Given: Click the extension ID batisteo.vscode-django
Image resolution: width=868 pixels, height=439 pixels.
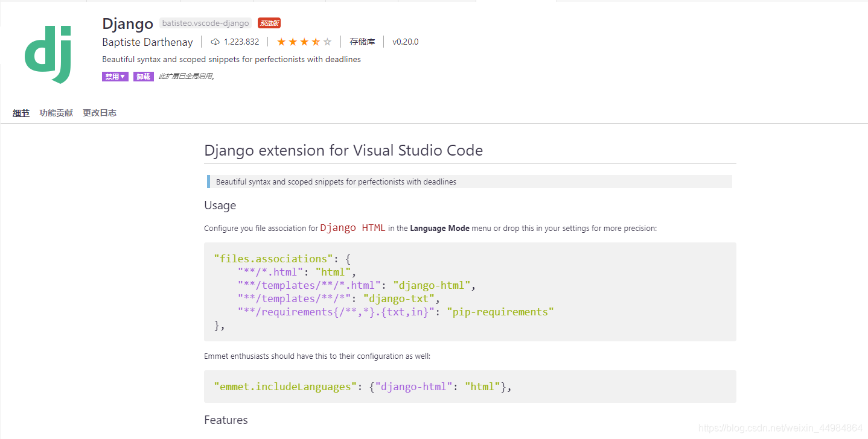Looking at the screenshot, I should pyautogui.click(x=205, y=23).
